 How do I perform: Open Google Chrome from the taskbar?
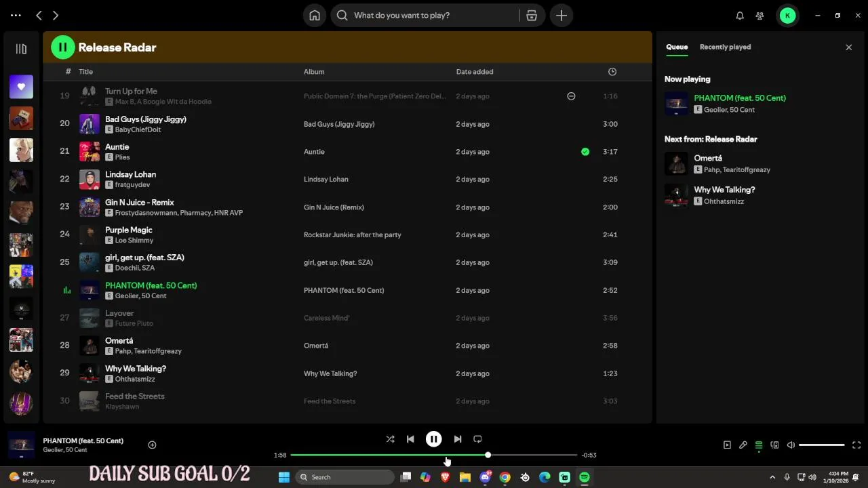(x=505, y=477)
